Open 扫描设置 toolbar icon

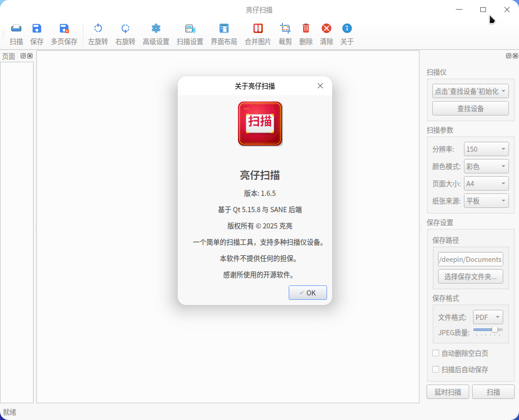[190, 34]
